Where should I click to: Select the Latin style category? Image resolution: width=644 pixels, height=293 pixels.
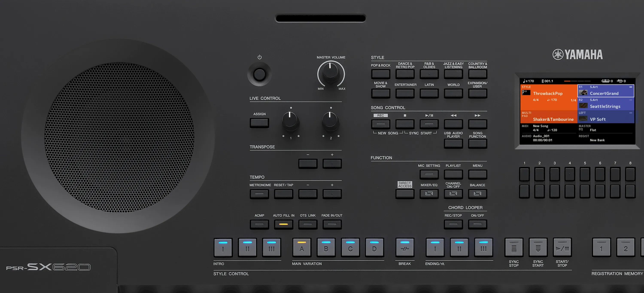pos(429,94)
